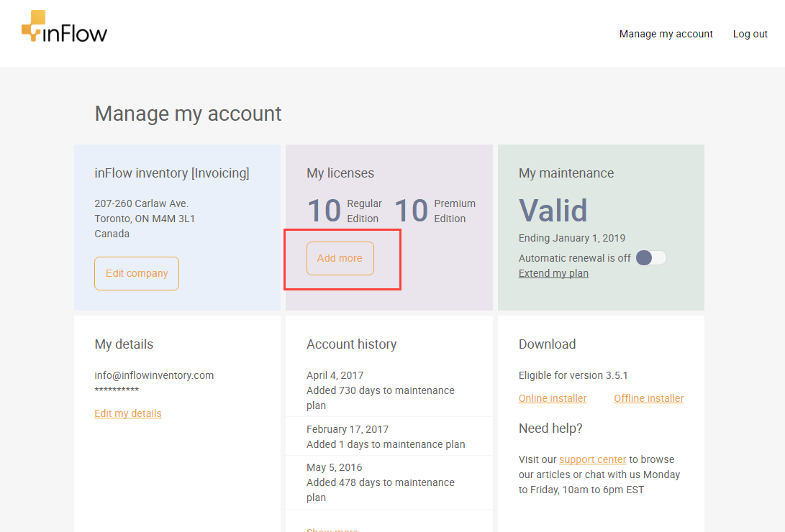Viewport: 785px width, 532px height.
Task: Open Manage my account in top navigation
Action: point(666,34)
